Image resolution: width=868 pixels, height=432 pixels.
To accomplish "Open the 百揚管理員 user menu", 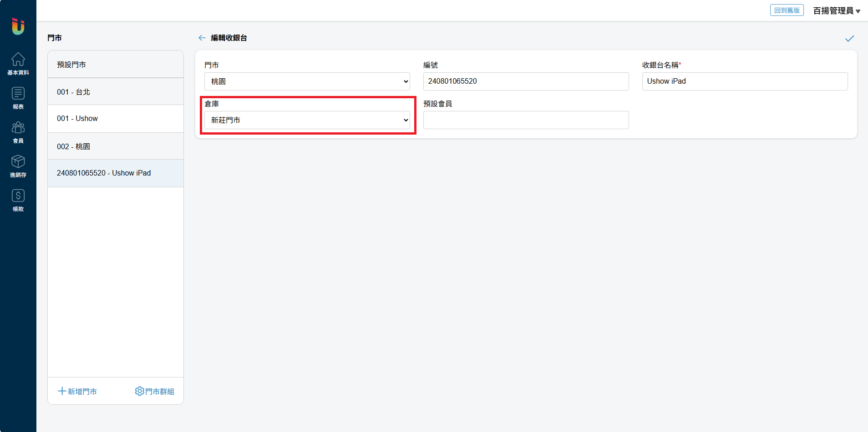I will tap(836, 10).
